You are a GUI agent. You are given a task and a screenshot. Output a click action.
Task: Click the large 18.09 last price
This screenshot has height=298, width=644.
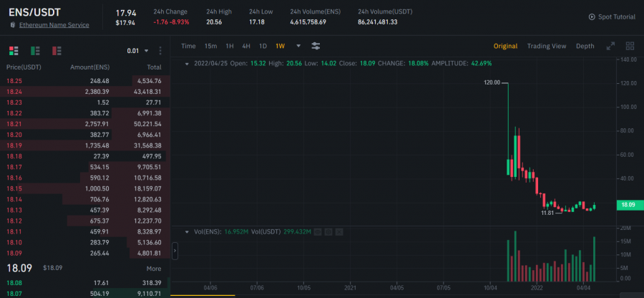(19, 268)
